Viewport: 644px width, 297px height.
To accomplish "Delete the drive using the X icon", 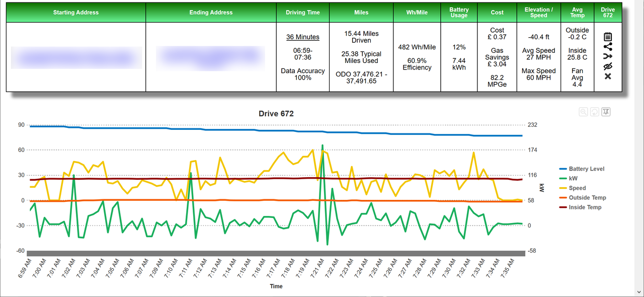I will coord(607,76).
